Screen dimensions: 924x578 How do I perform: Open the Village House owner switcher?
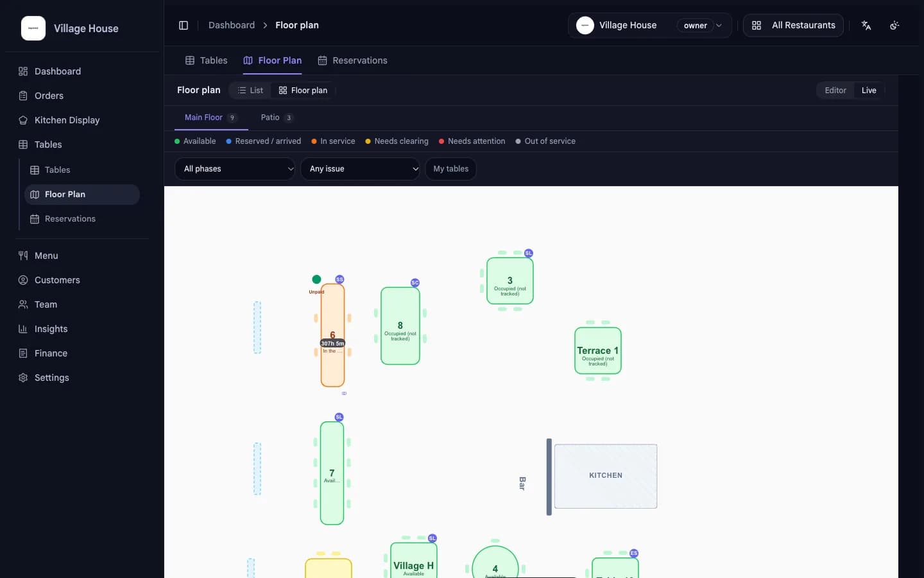649,25
